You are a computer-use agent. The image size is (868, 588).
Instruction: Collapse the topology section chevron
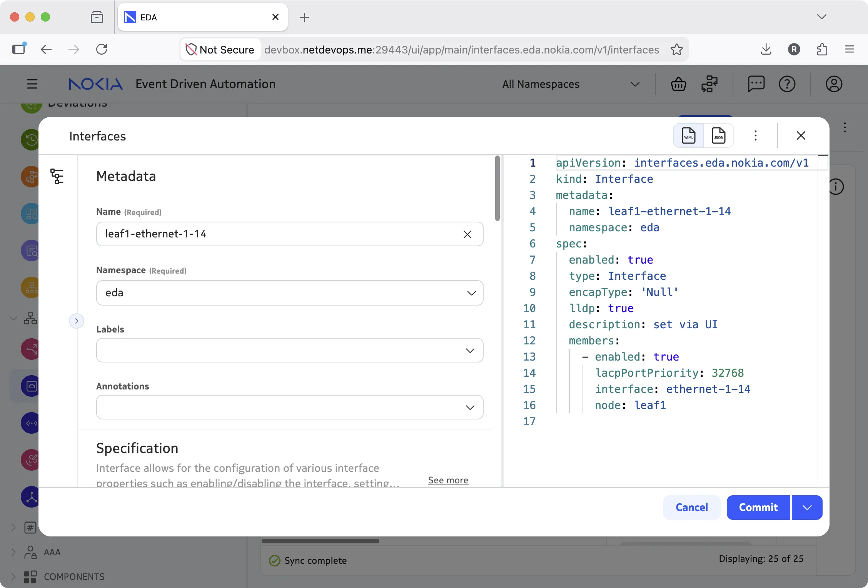[x=13, y=318]
